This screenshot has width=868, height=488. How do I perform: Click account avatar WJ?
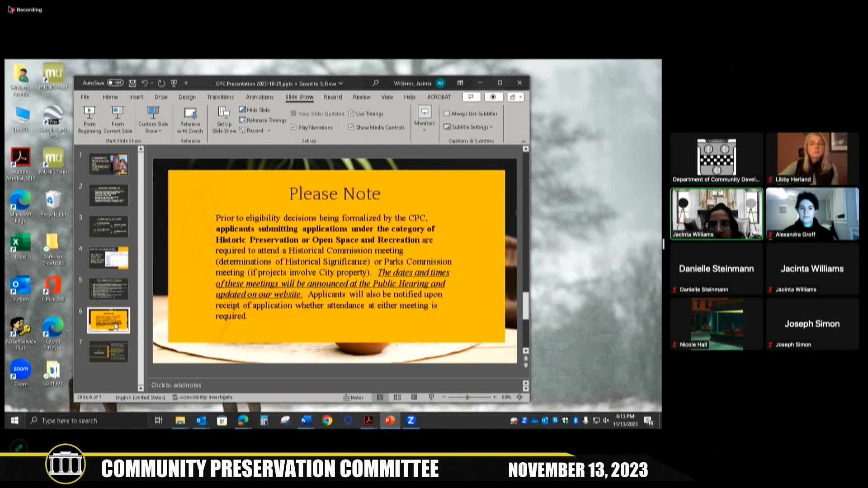click(440, 83)
